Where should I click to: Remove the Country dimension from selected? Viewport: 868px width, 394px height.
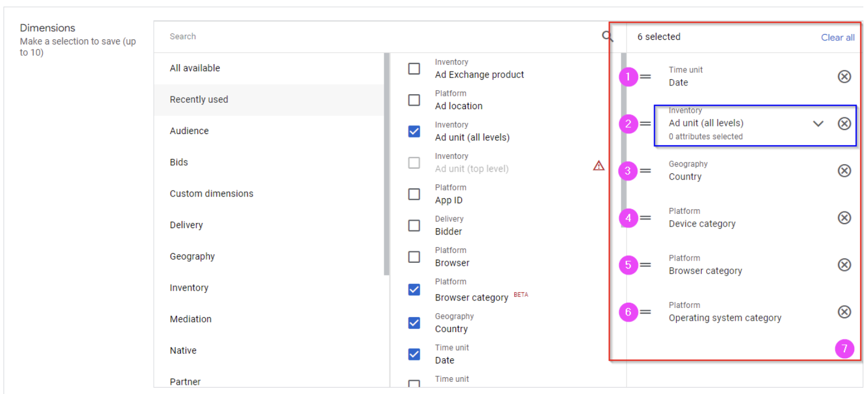coord(844,170)
